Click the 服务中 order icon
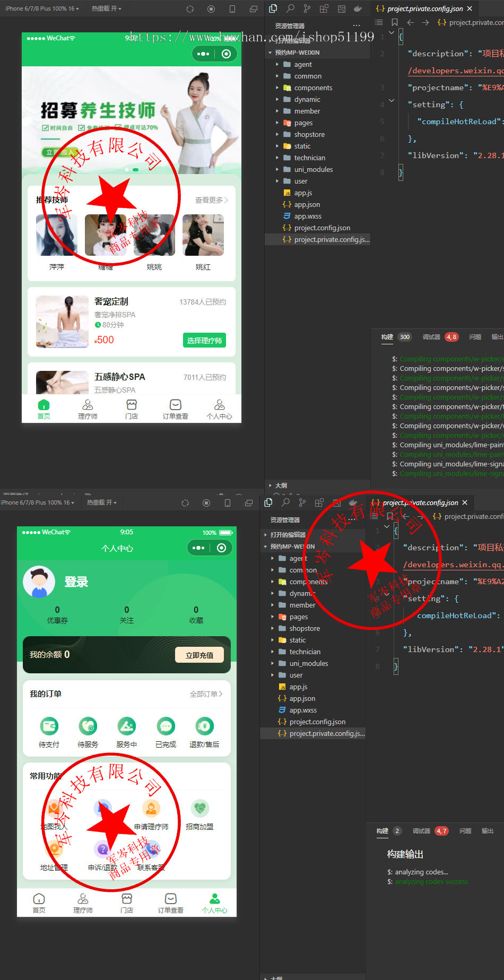The width and height of the screenshot is (504, 980). pyautogui.click(x=126, y=725)
